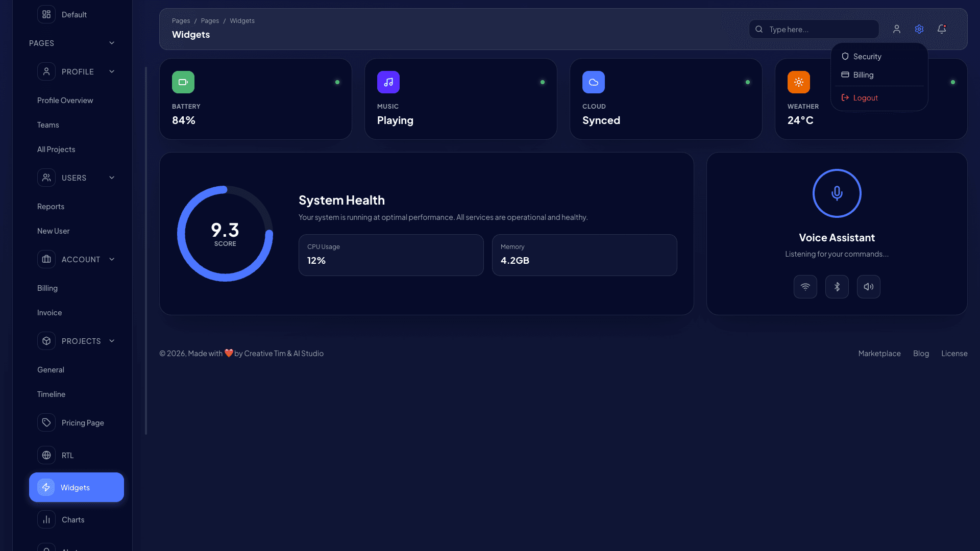This screenshot has width=980, height=551.
Task: Click the sun icon on Weather widget
Action: (799, 82)
